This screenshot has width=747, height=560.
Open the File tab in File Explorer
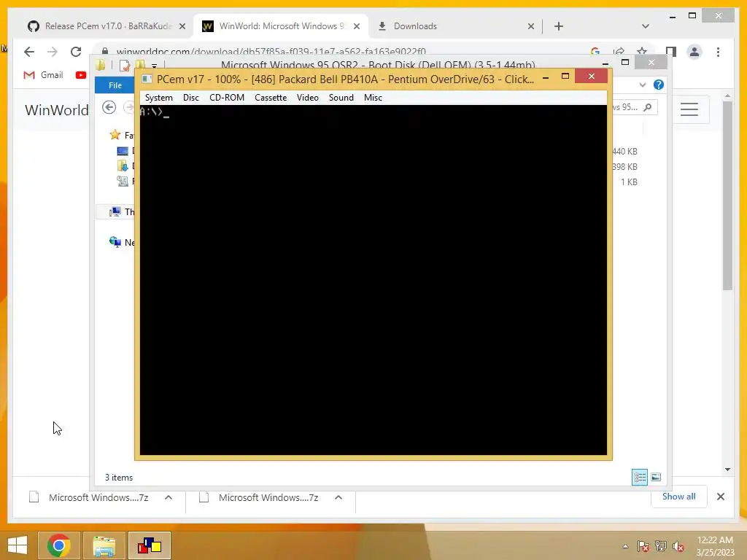[115, 85]
